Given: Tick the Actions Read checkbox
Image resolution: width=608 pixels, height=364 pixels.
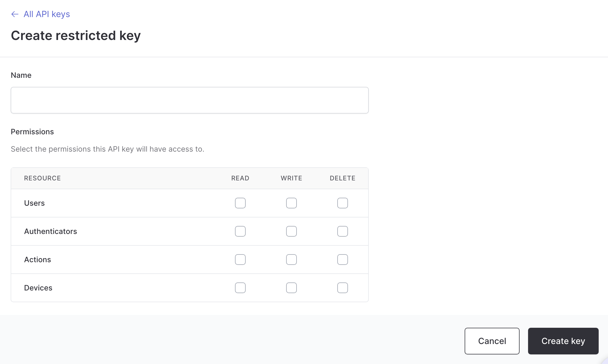Looking at the screenshot, I should 240,260.
